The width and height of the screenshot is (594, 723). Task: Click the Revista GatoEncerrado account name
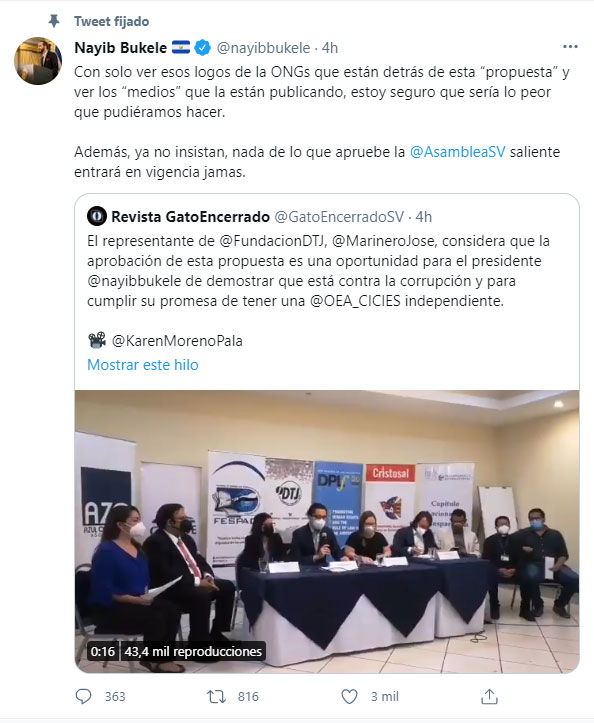[x=190, y=217]
